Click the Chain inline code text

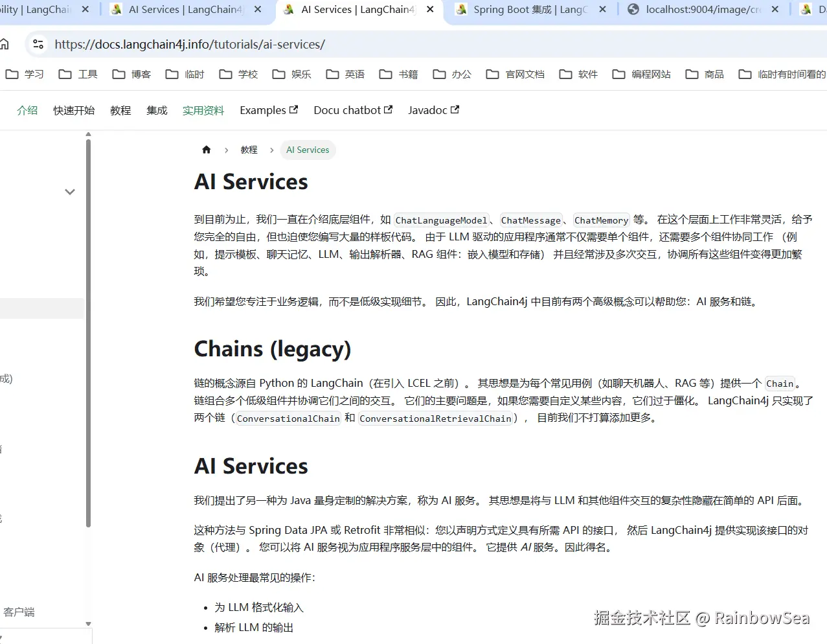[780, 384]
